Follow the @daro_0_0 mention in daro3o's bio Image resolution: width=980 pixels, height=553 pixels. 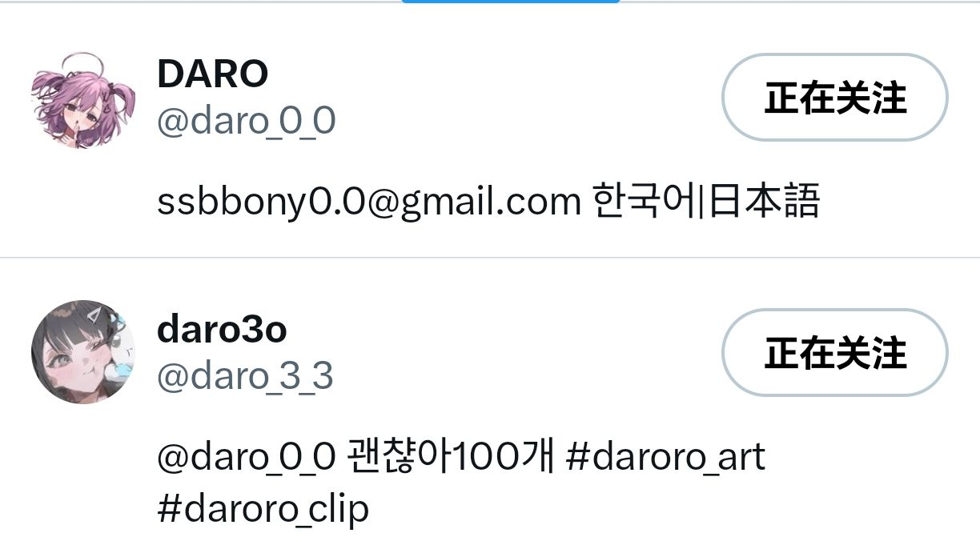[x=246, y=458]
